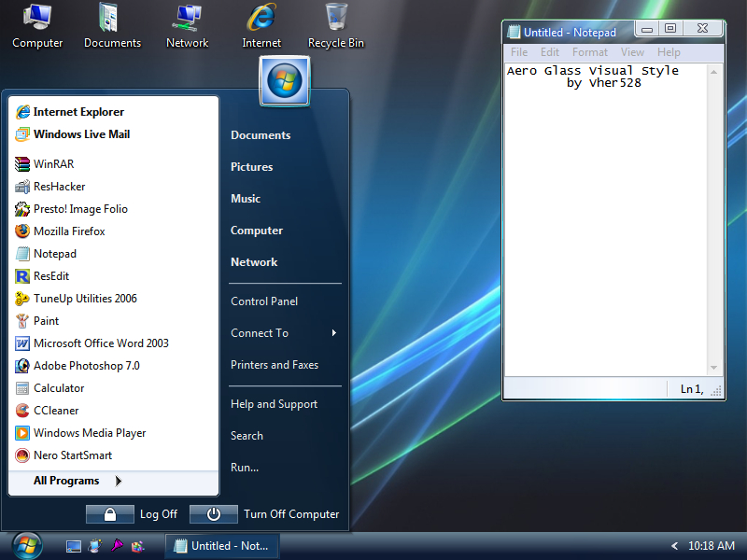
Task: Minimize the Notepad window
Action: point(647,29)
